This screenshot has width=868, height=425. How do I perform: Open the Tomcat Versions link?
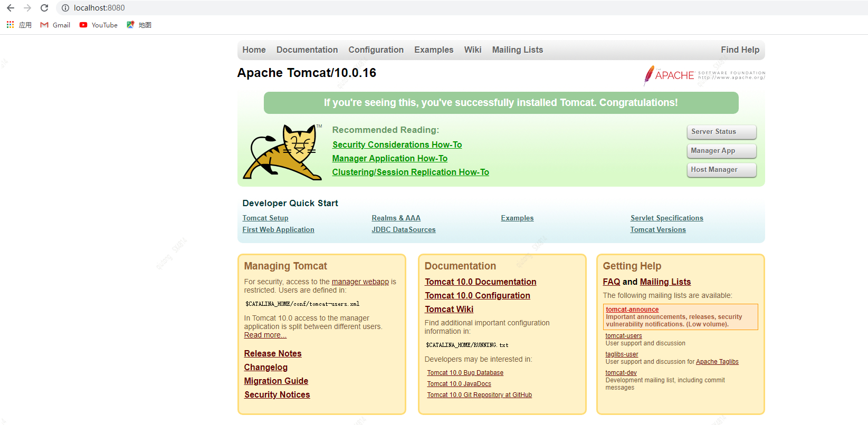tap(658, 229)
